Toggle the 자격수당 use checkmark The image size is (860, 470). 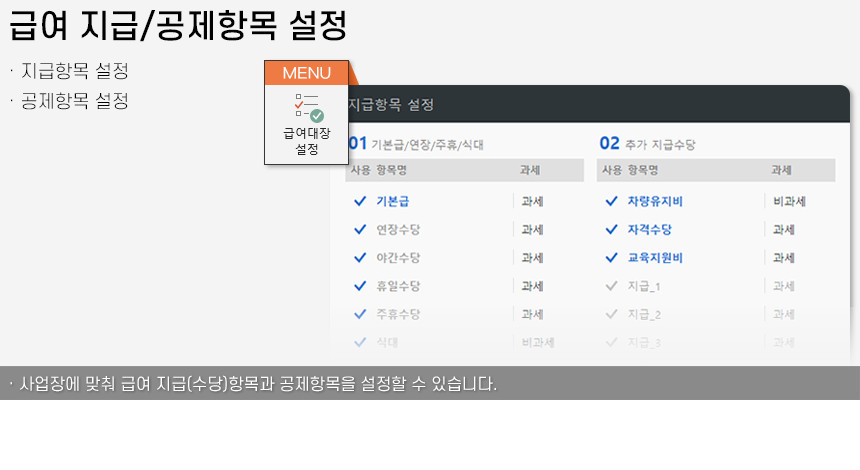611,229
